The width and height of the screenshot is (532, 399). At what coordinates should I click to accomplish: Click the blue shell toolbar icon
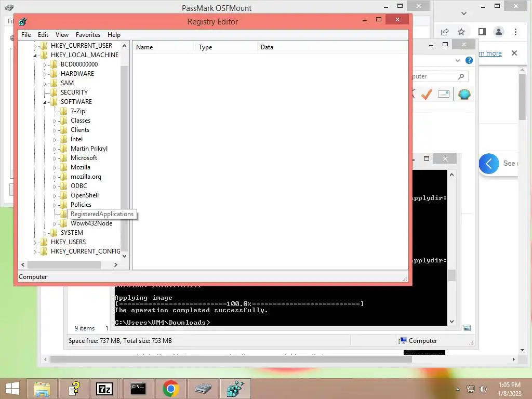click(x=464, y=94)
